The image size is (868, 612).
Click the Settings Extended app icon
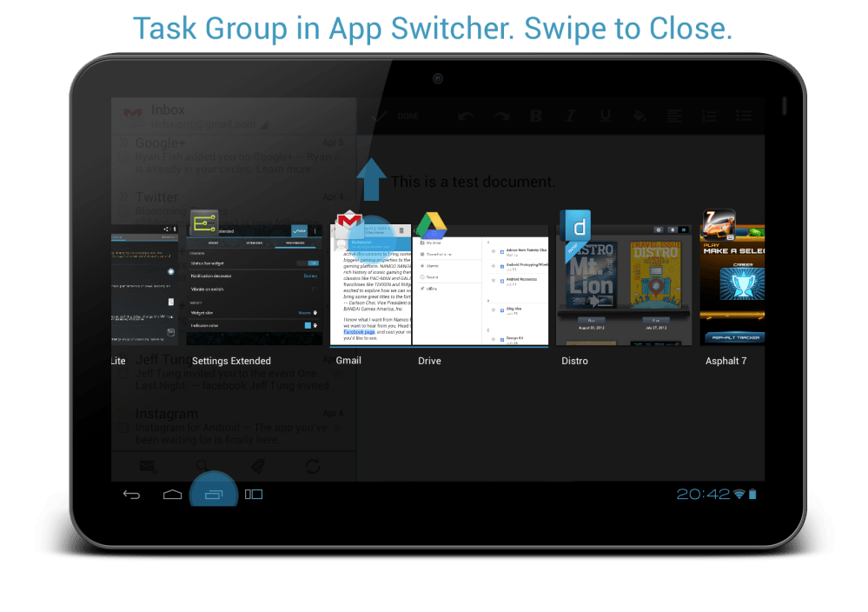pos(204,226)
